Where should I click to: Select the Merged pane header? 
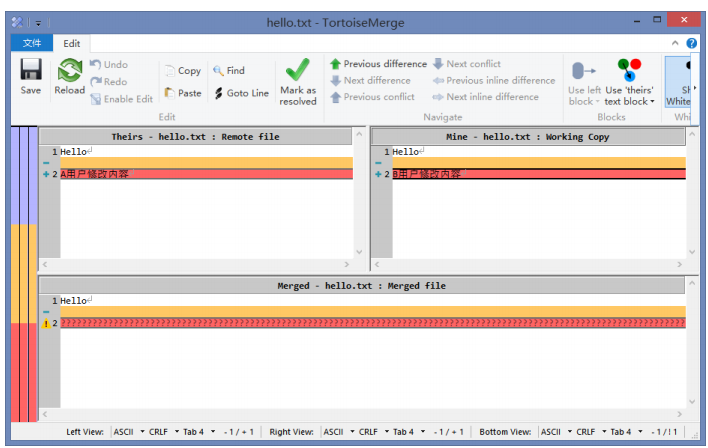point(362,286)
